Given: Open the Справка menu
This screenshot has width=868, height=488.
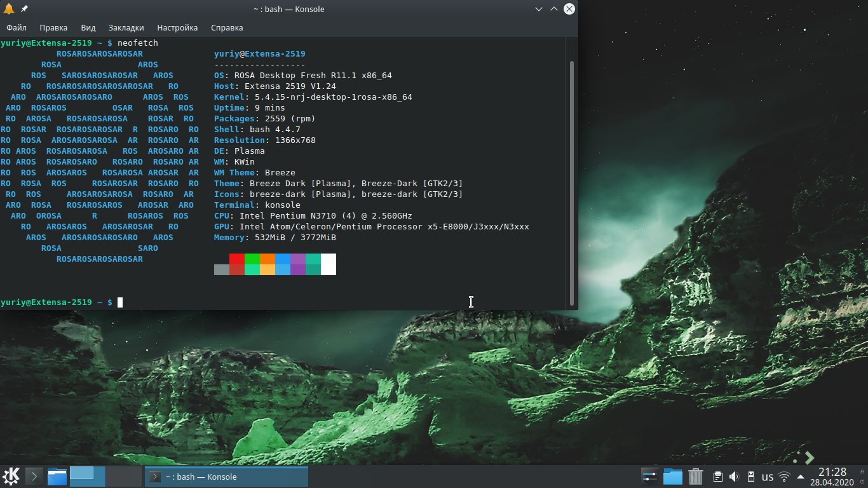Looking at the screenshot, I should (x=227, y=28).
